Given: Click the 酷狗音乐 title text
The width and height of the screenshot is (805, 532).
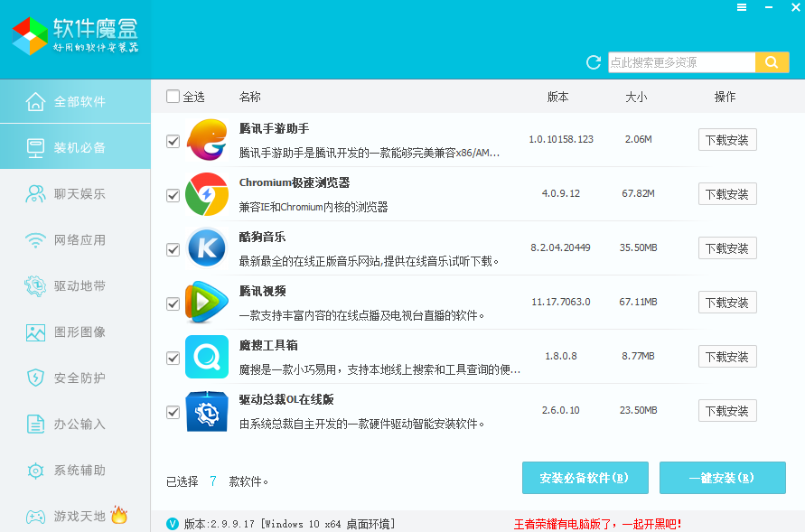Looking at the screenshot, I should click(262, 237).
